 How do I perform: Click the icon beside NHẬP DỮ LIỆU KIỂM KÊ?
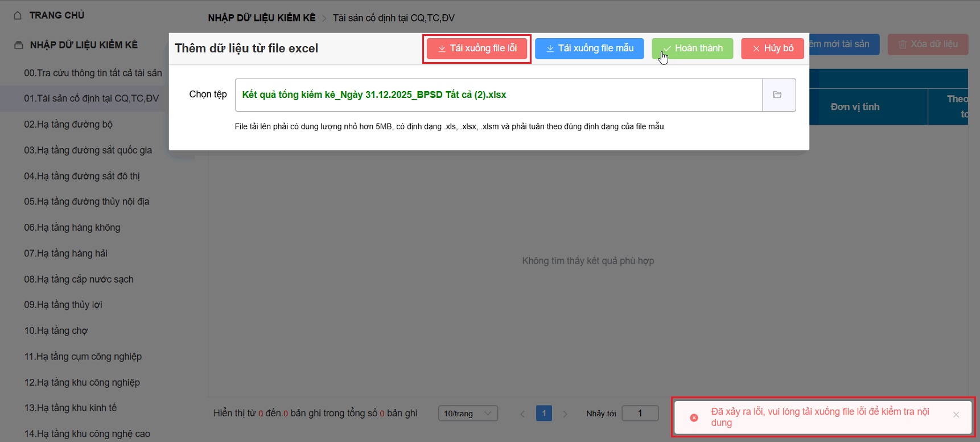[x=19, y=45]
